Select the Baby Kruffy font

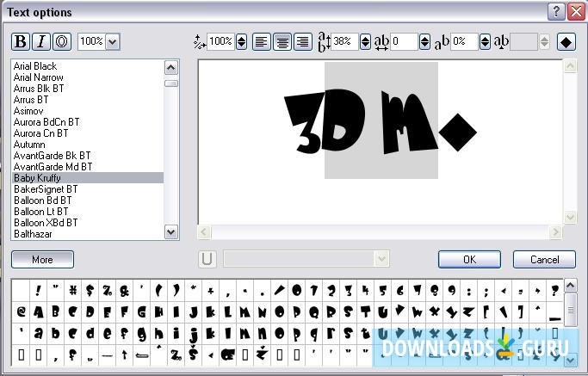pos(87,178)
